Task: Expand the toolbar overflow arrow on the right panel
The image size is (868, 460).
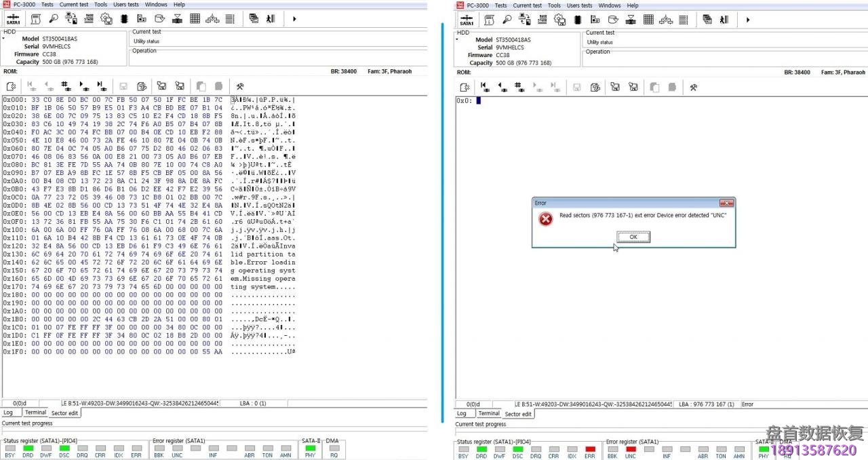Action: (x=747, y=20)
